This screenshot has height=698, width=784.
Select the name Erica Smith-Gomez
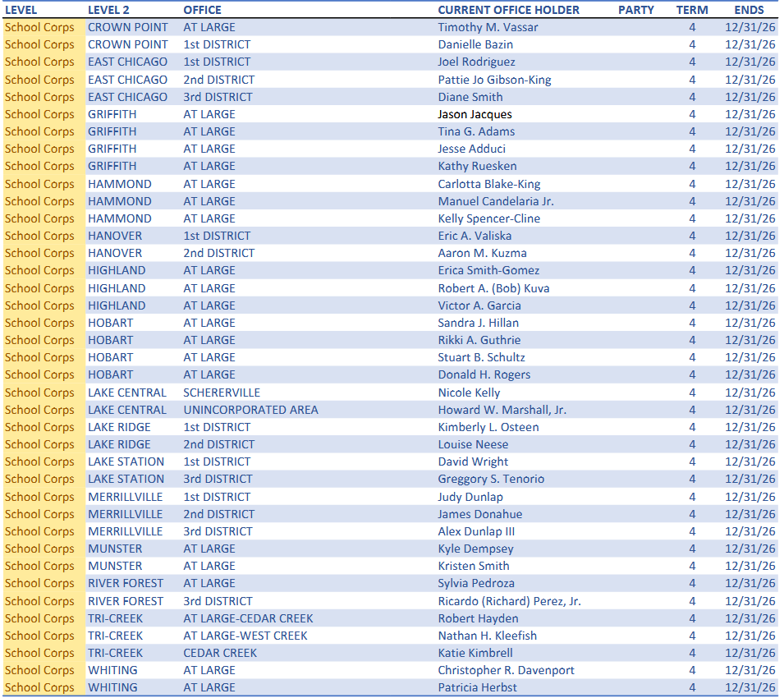(x=488, y=270)
